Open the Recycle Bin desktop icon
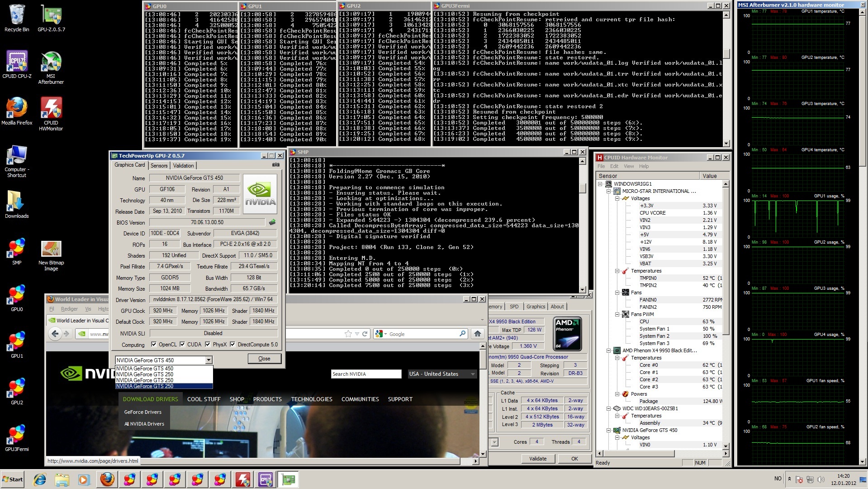The width and height of the screenshot is (868, 489). pyautogui.click(x=17, y=18)
